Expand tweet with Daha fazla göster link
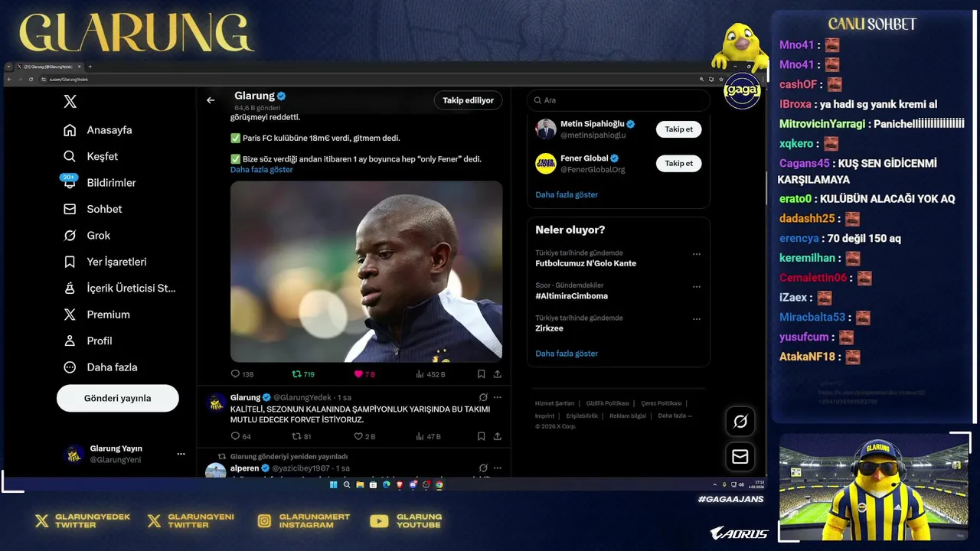 pos(261,170)
